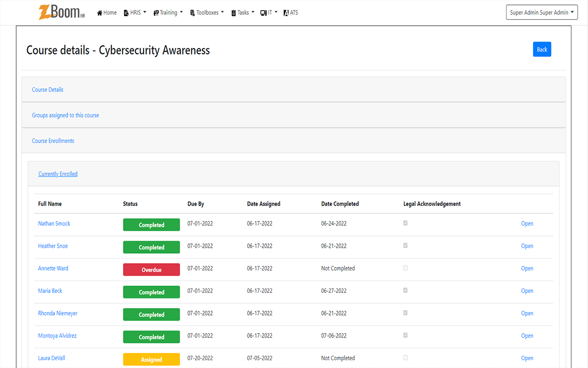Click the Course details - Cybersecurity Awareness heading
Image resolution: width=588 pixels, height=368 pixels.
pos(118,50)
